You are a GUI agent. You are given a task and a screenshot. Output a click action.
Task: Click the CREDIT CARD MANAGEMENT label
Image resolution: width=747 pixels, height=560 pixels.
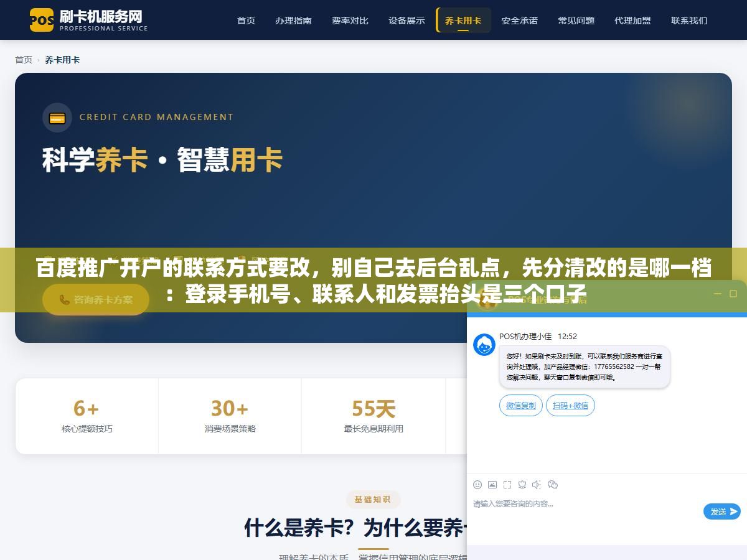(x=156, y=117)
